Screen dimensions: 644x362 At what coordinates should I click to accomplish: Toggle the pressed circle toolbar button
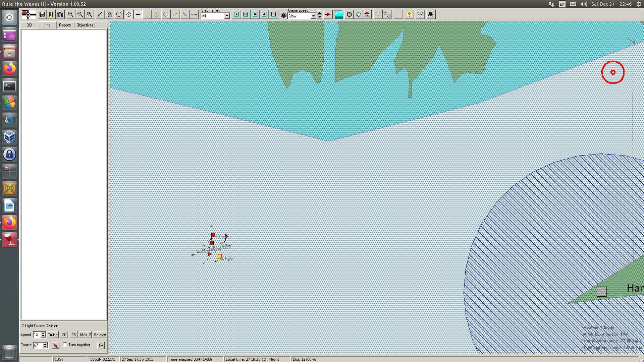(128, 14)
